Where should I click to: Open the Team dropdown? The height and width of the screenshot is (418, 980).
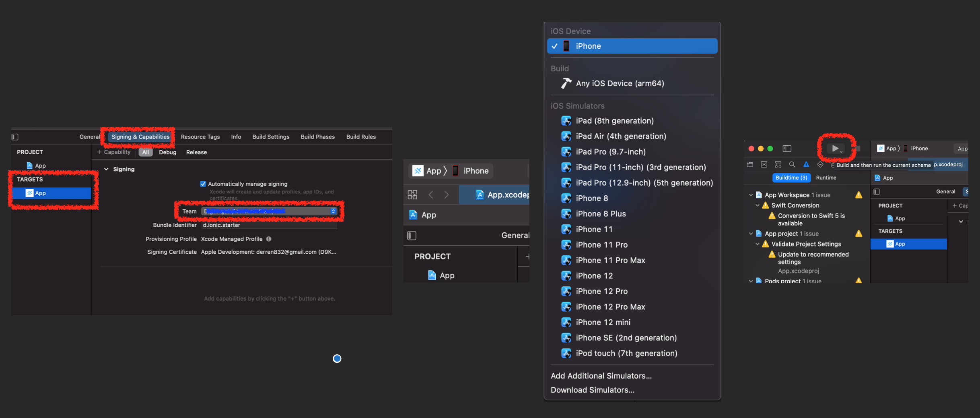pyautogui.click(x=269, y=211)
